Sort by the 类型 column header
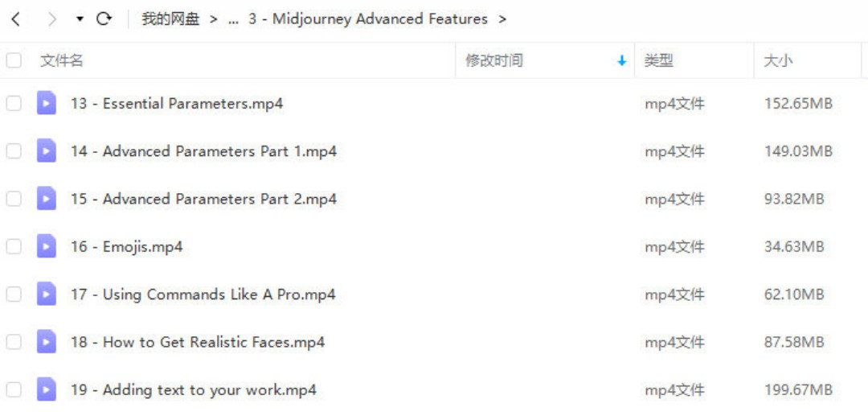The image size is (868, 420). 659,60
